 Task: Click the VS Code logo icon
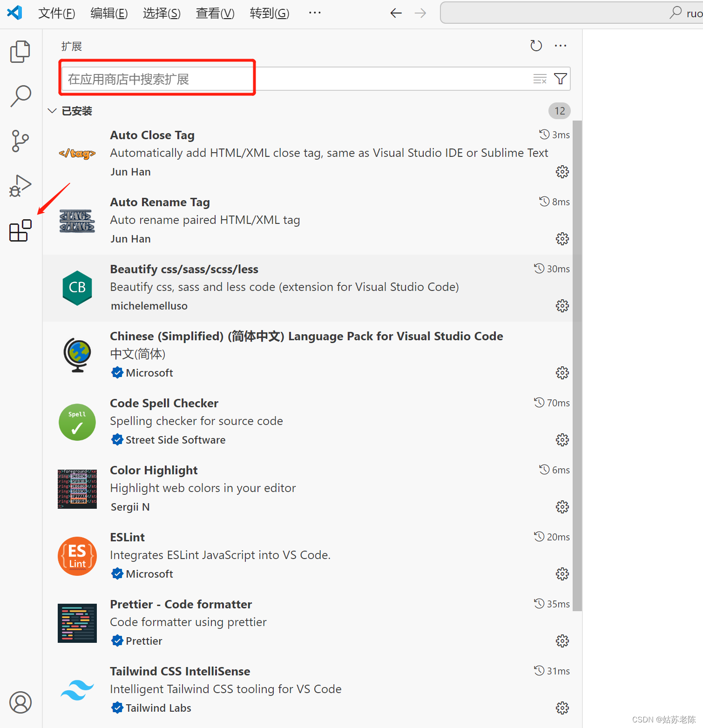point(15,13)
